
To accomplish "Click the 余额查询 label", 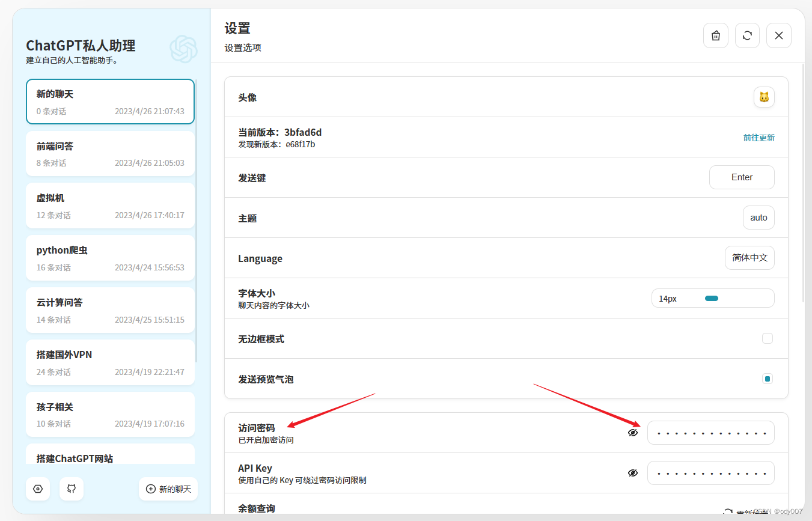I will [257, 508].
